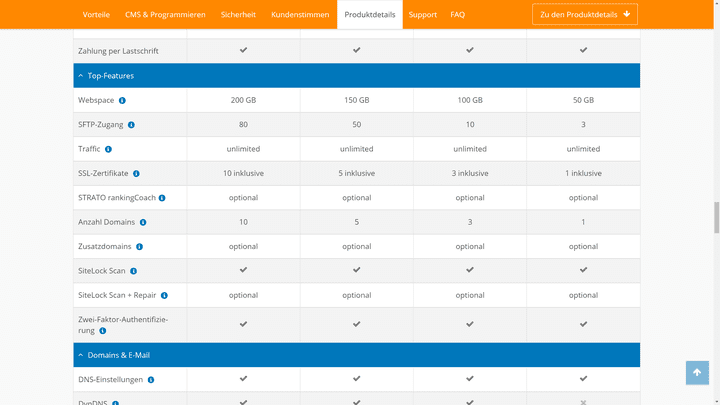720x405 pixels.
Task: Click the info icon beside Traffic
Action: pos(108,149)
